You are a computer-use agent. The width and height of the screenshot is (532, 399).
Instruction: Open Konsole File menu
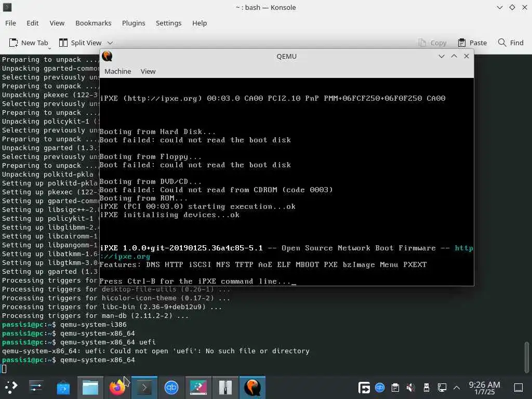[10, 23]
